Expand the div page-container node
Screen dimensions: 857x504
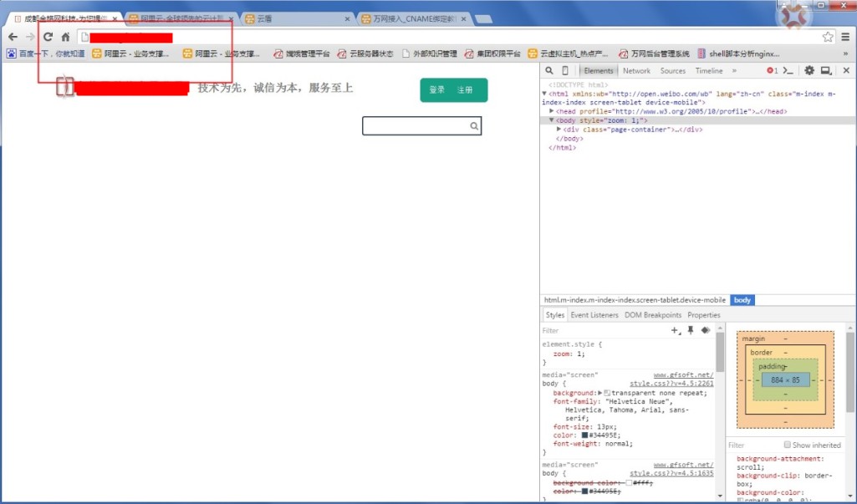click(x=559, y=130)
